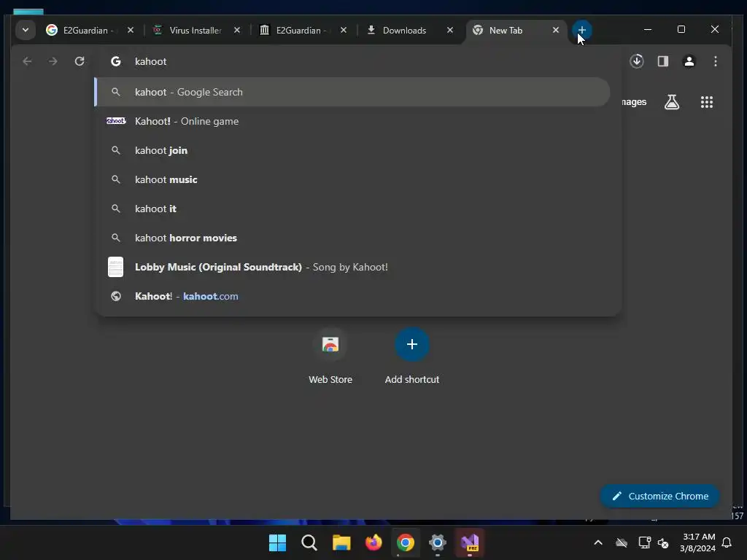
Task: Open Visual Studio Preview from the taskbar
Action: (x=470, y=542)
